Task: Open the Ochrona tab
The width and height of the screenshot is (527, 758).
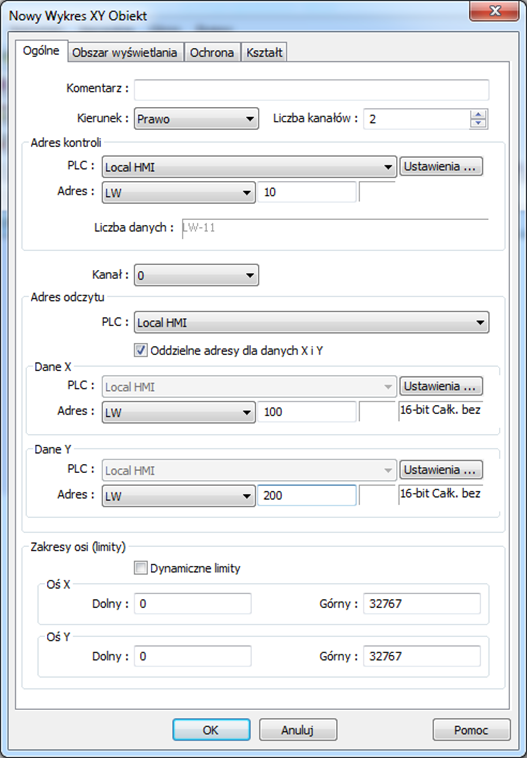Action: (212, 53)
